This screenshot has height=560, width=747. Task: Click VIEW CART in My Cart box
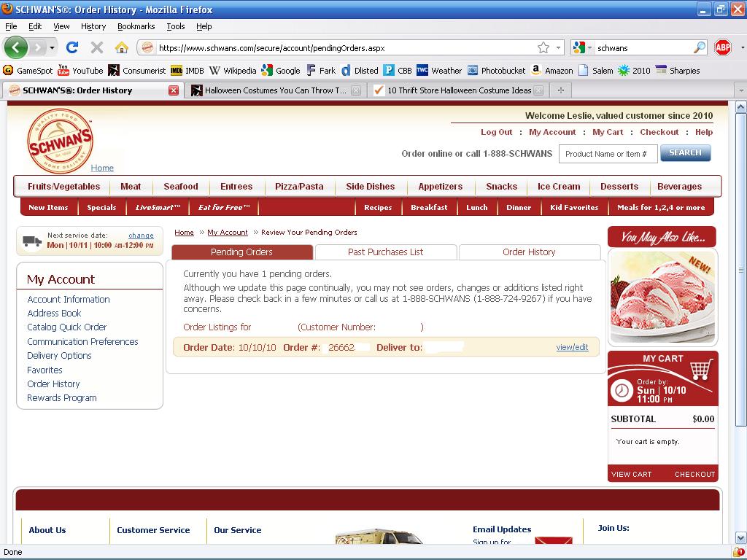pyautogui.click(x=631, y=474)
